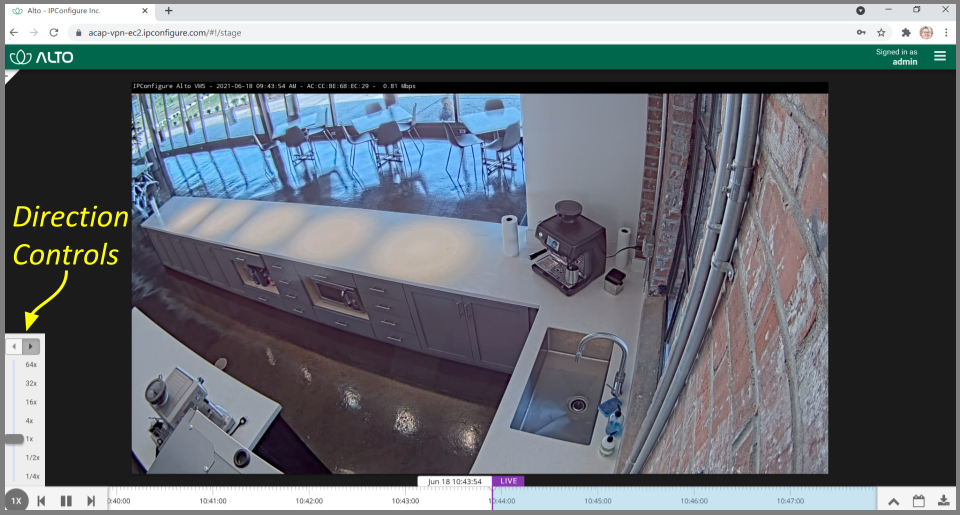This screenshot has height=515, width=960.
Task: Select 64x playback speed
Action: pos(31,365)
